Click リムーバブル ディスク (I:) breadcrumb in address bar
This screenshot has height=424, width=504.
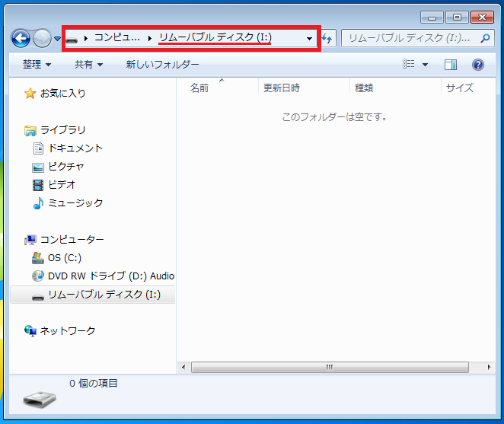(x=215, y=38)
